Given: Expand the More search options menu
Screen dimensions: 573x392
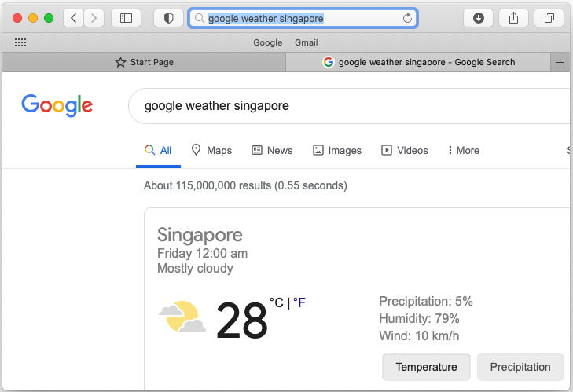Looking at the screenshot, I should click(x=464, y=150).
